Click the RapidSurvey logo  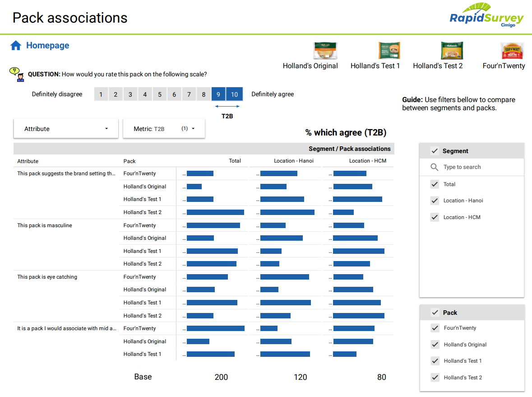[486, 17]
